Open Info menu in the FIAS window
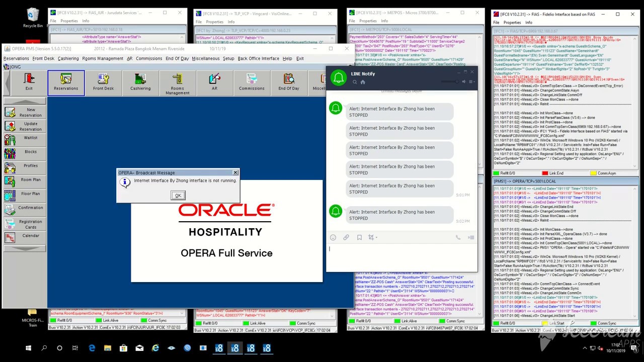This screenshot has width=644, height=362. tap(528, 22)
